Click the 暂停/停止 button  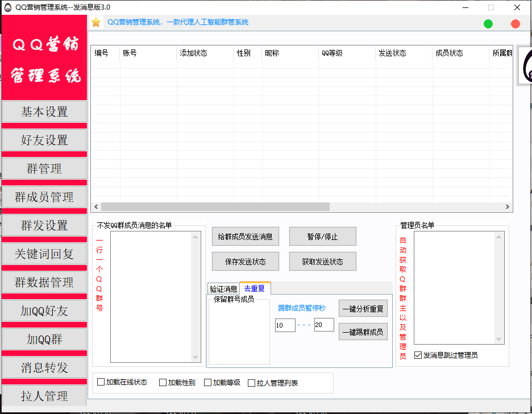(322, 237)
